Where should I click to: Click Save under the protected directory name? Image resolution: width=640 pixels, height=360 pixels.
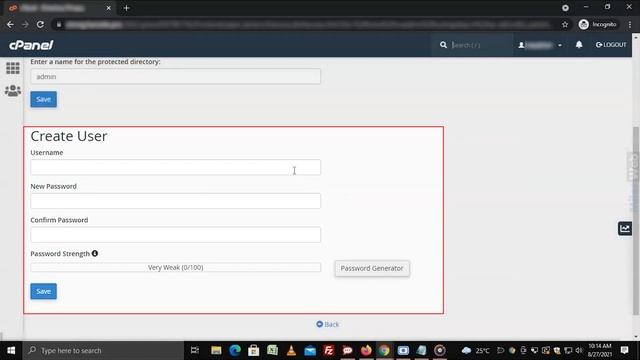coord(44,99)
